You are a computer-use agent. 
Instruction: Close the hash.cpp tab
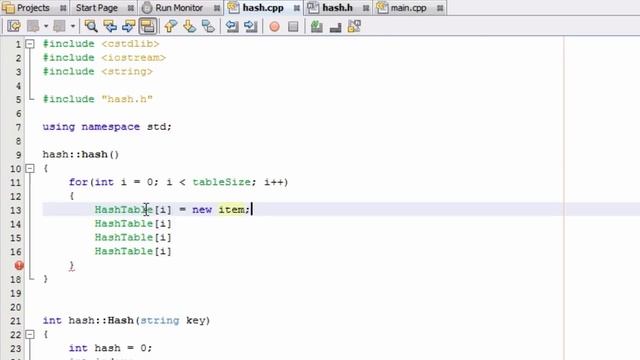coord(296,8)
